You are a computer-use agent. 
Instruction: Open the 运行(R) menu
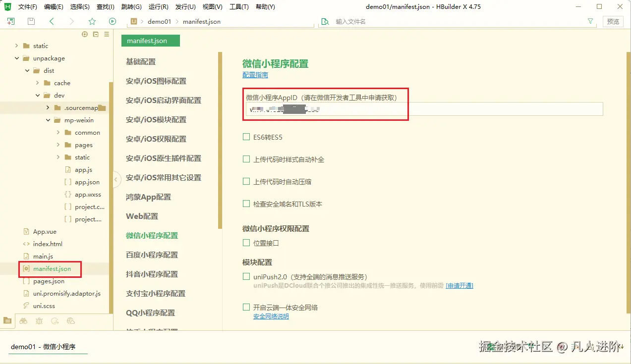pyautogui.click(x=158, y=7)
